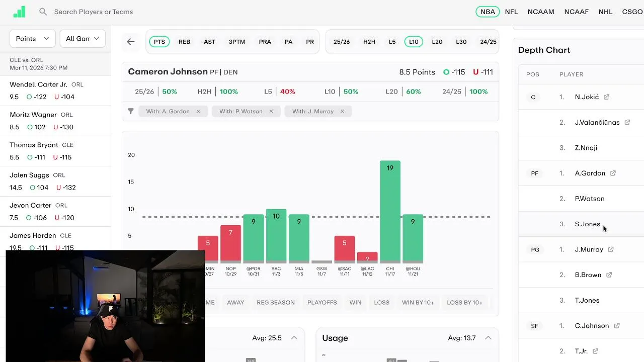
Task: Apply the WIN BY 10+ filter
Action: coord(418,302)
